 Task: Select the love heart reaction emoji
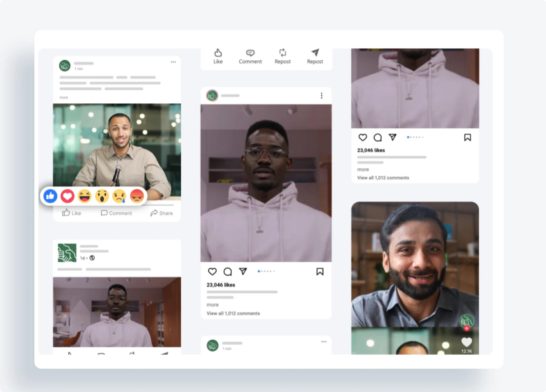67,196
